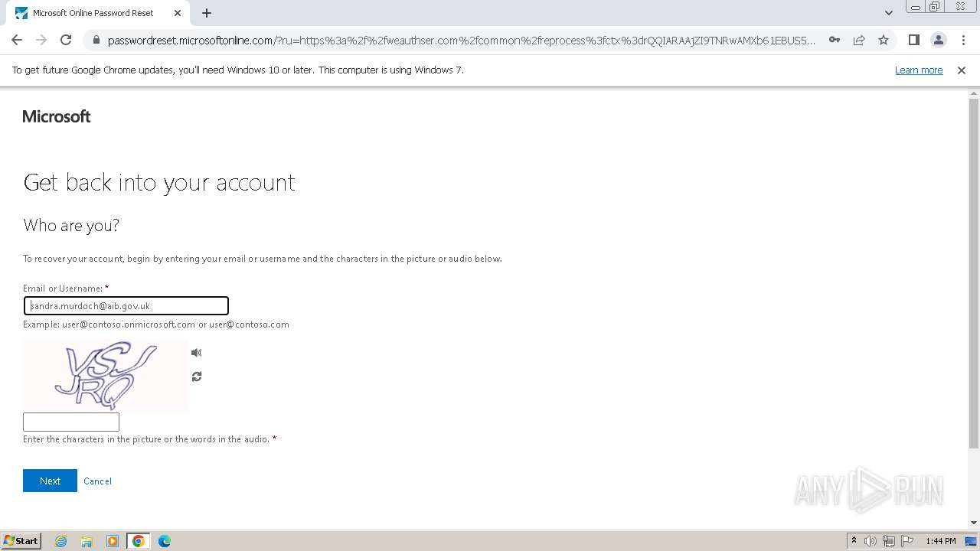Open the Windows Start menu

21,541
